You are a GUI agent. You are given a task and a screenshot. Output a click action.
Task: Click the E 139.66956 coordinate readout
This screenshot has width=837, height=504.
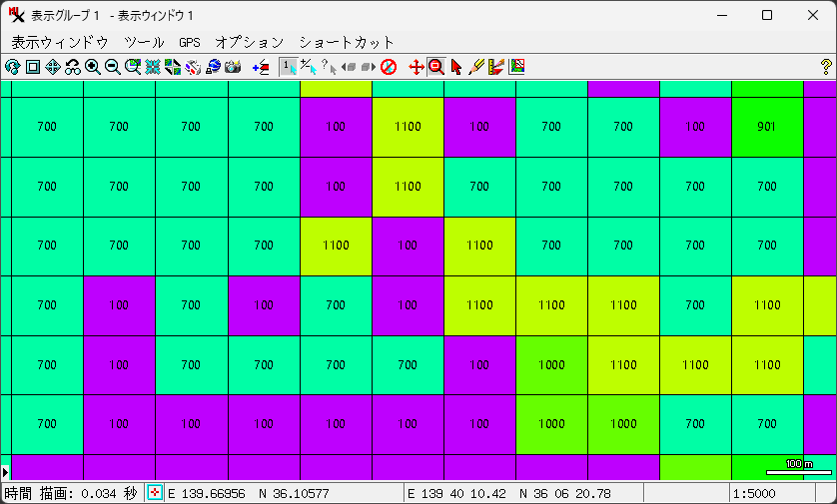click(208, 493)
